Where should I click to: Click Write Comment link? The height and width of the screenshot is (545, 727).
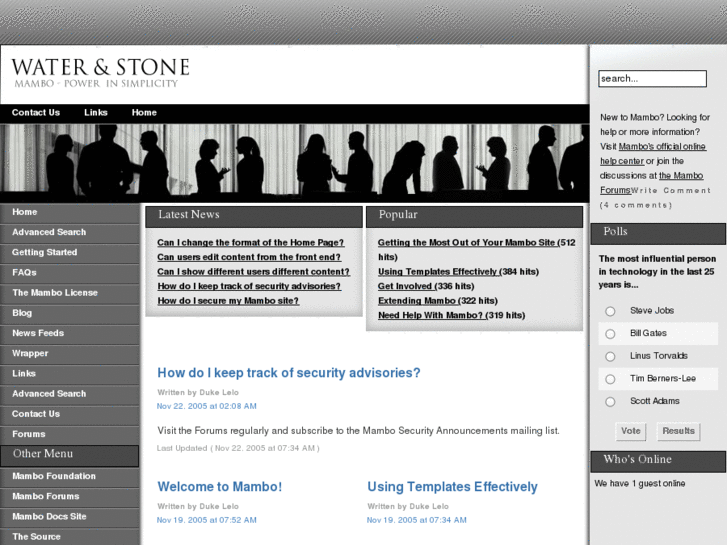click(x=670, y=191)
